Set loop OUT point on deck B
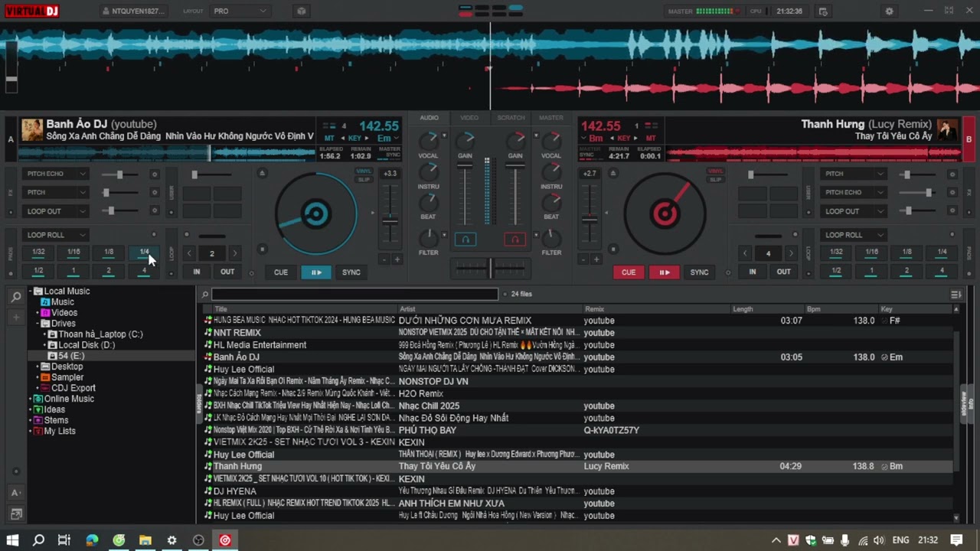Image resolution: width=980 pixels, height=551 pixels. [783, 272]
